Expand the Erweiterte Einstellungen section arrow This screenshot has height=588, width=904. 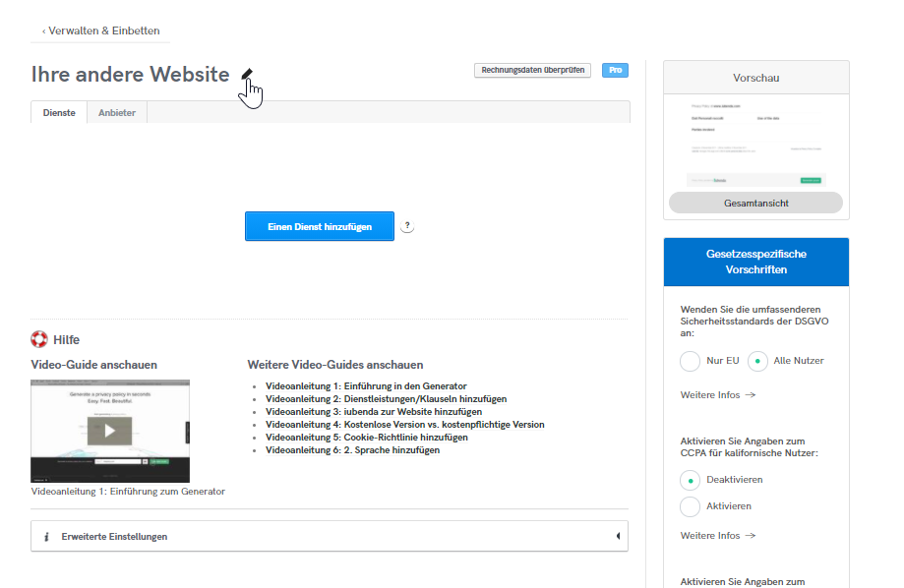(617, 536)
